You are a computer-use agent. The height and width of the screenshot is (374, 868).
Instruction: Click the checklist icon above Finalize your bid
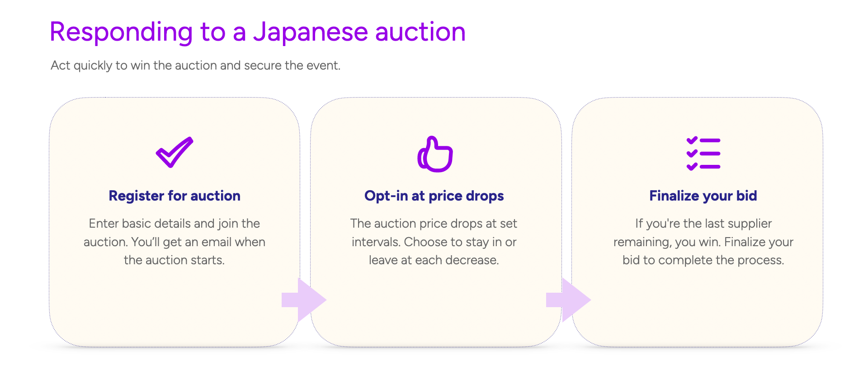[703, 154]
